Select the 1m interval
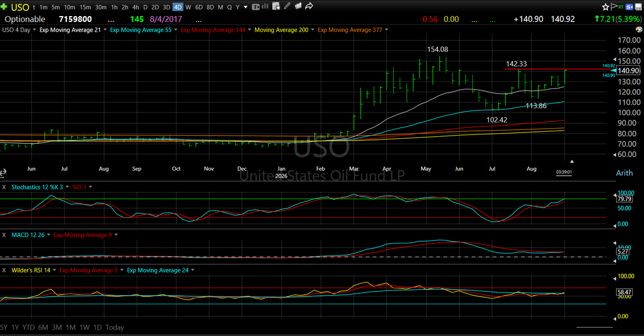The image size is (644, 336). (43, 7)
